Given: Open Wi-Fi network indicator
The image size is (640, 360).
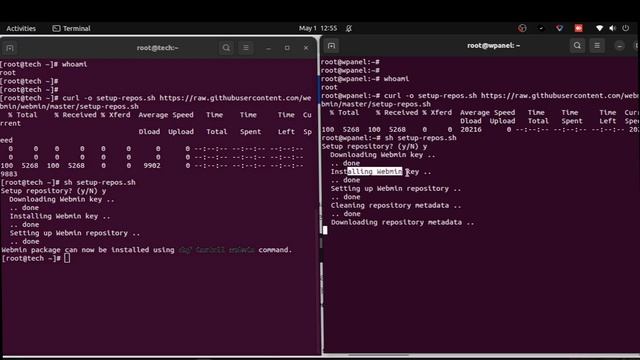Looking at the screenshot, I should [599, 28].
